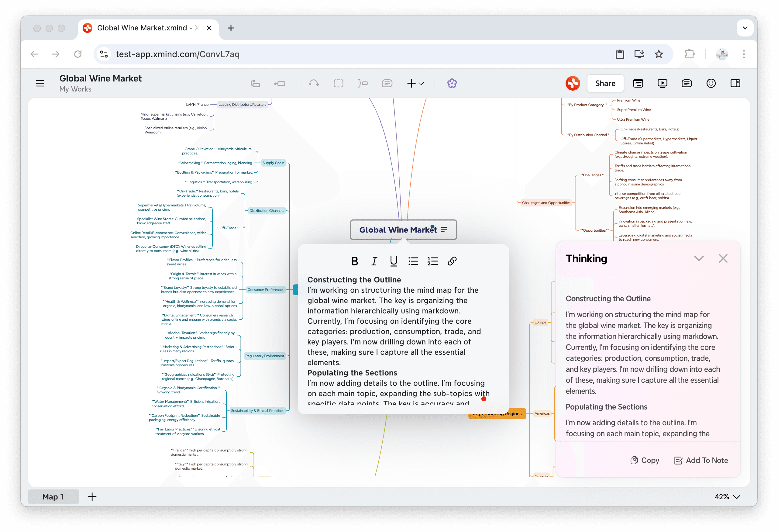Collapse the Thinking panel

(x=699, y=258)
